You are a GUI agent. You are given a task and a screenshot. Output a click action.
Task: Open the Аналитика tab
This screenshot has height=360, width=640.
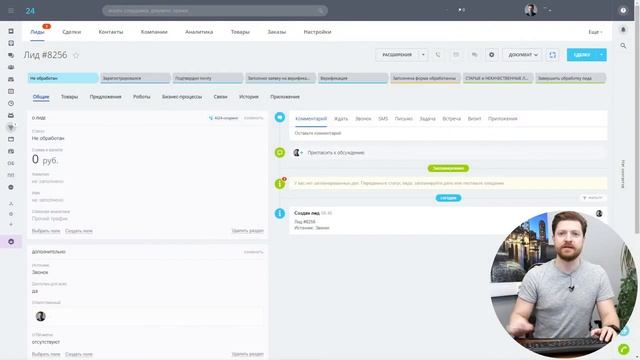point(199,32)
